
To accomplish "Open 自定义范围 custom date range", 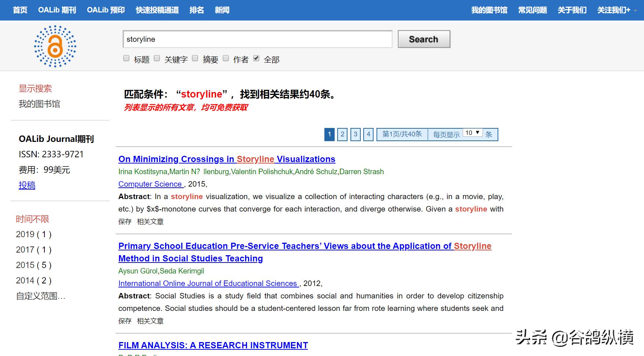I will point(41,296).
